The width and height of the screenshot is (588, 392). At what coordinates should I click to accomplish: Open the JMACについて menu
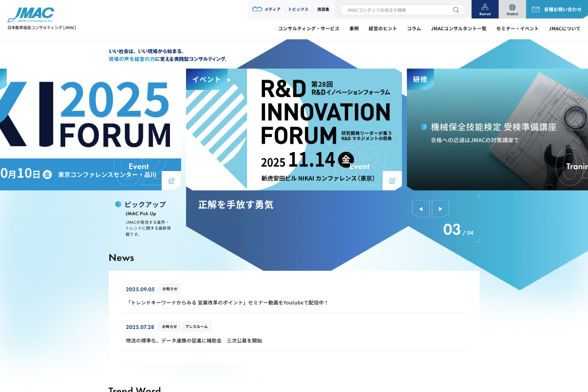(x=564, y=28)
